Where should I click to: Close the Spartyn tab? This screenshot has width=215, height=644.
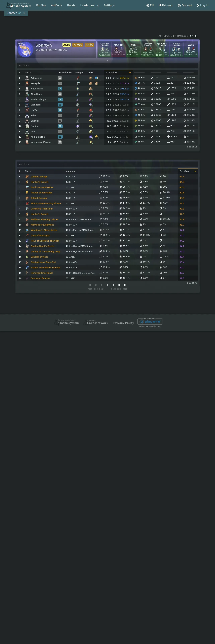coord(24,13)
